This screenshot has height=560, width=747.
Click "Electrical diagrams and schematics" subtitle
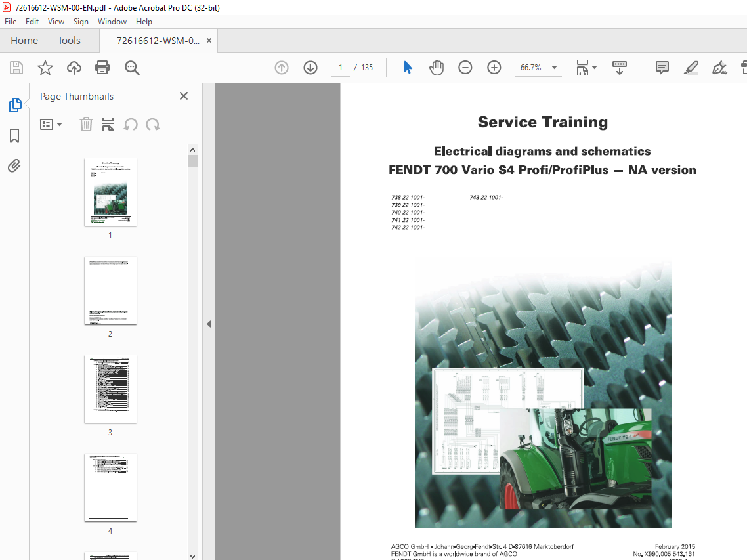point(542,151)
